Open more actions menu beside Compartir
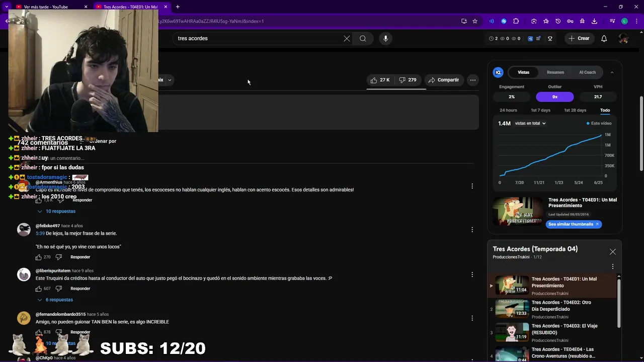The height and width of the screenshot is (362, 644). (472, 80)
